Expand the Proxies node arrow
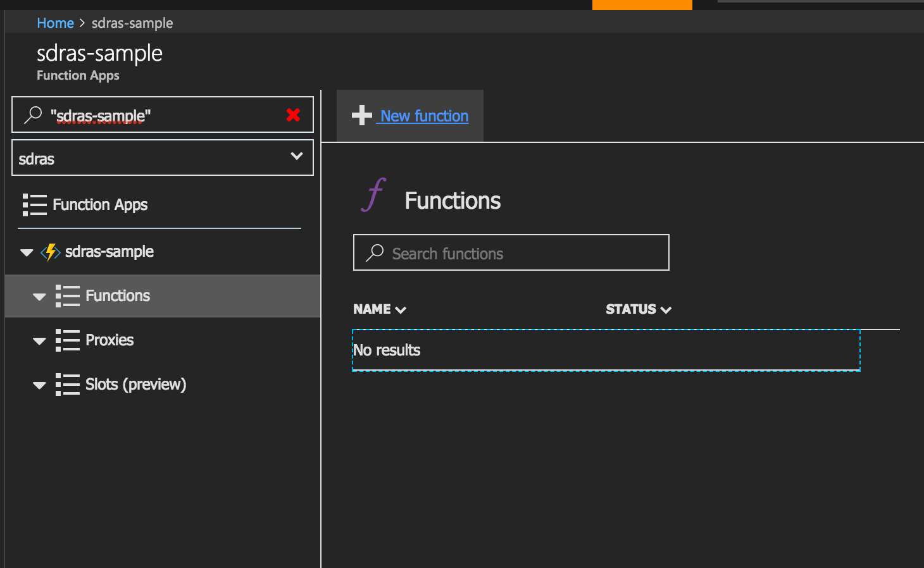Viewport: 924px width, 568px height. (39, 341)
